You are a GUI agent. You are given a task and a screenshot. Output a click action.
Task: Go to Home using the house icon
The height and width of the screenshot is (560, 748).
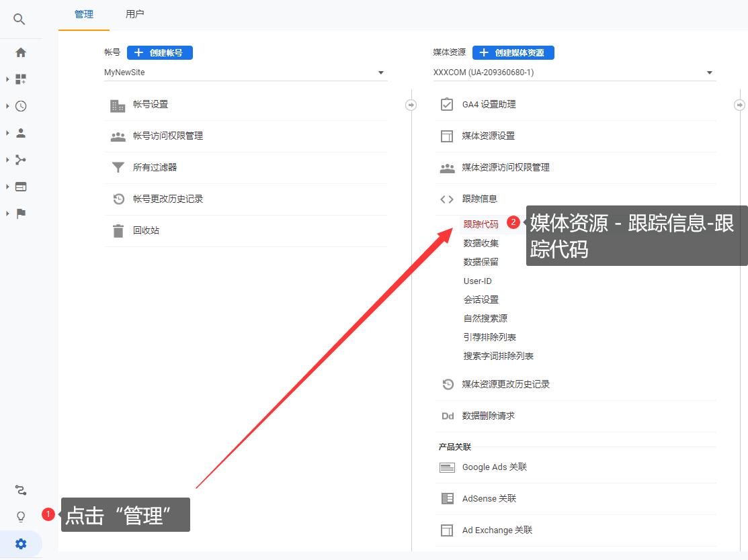(x=20, y=52)
